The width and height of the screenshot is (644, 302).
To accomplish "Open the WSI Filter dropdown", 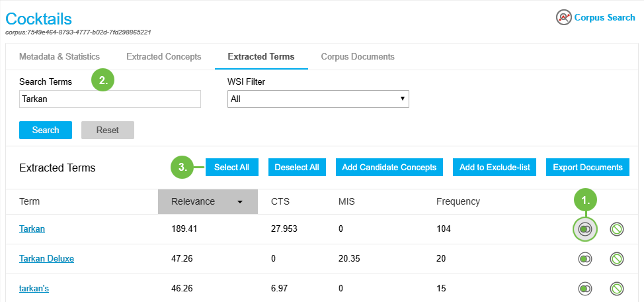I will tap(318, 99).
